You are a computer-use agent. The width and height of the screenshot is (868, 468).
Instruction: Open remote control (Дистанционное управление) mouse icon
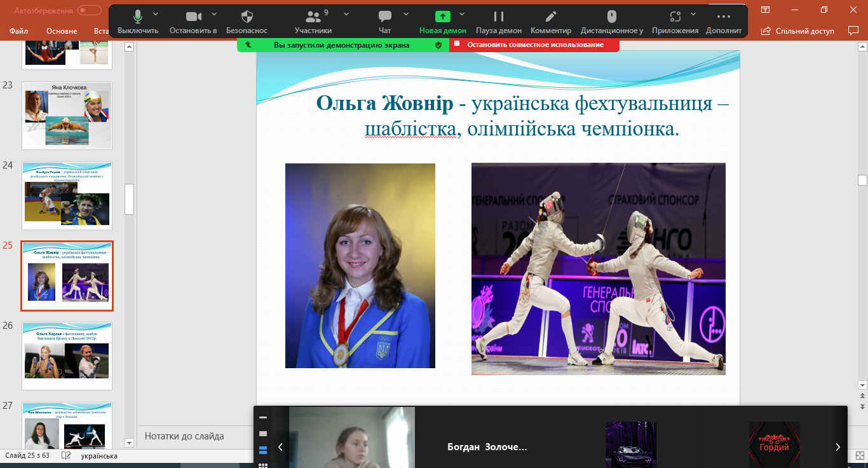[x=612, y=22]
